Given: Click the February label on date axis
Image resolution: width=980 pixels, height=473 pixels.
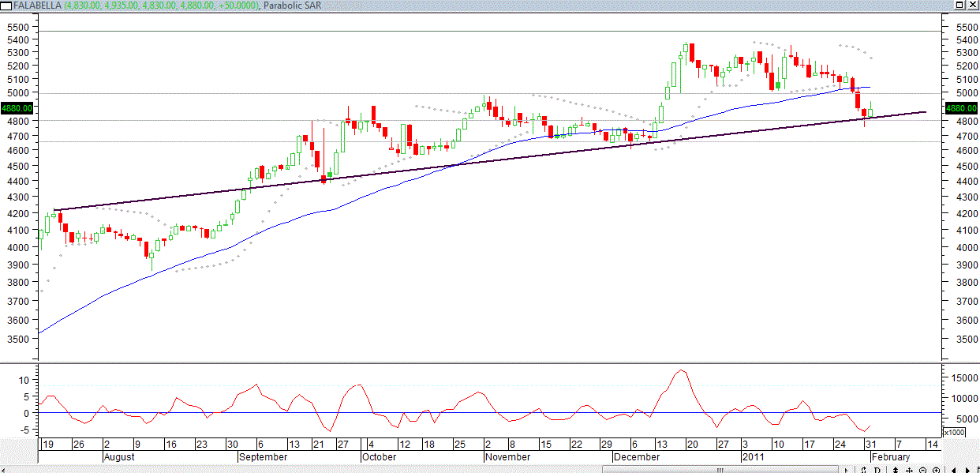Looking at the screenshot, I should pos(890,457).
